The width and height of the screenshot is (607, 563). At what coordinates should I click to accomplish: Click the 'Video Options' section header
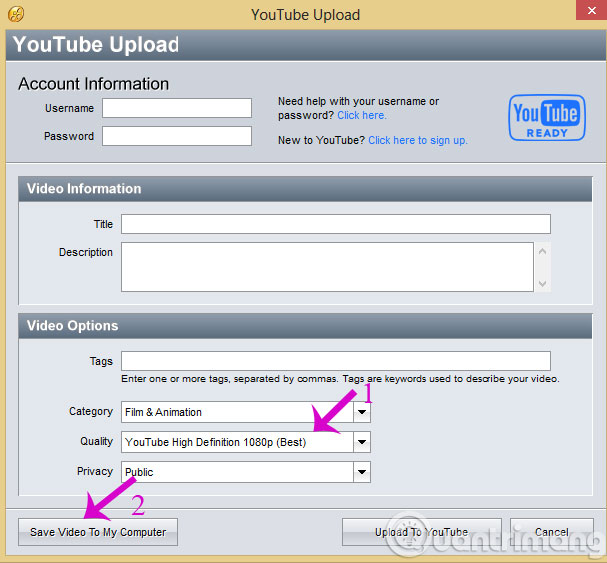pyautogui.click(x=305, y=326)
